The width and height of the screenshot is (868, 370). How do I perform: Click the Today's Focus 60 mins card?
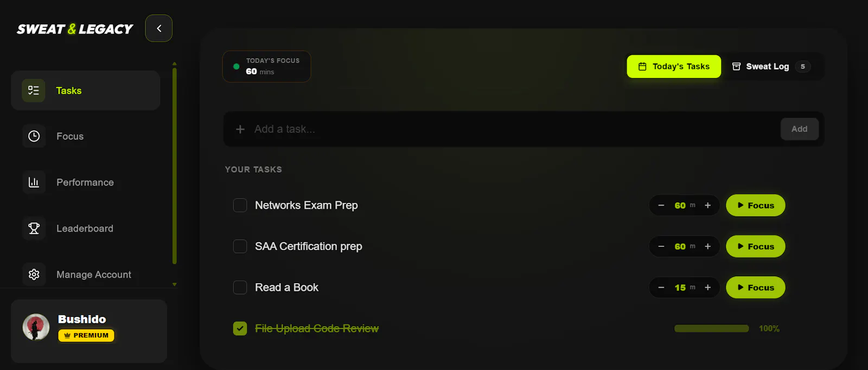coord(266,66)
